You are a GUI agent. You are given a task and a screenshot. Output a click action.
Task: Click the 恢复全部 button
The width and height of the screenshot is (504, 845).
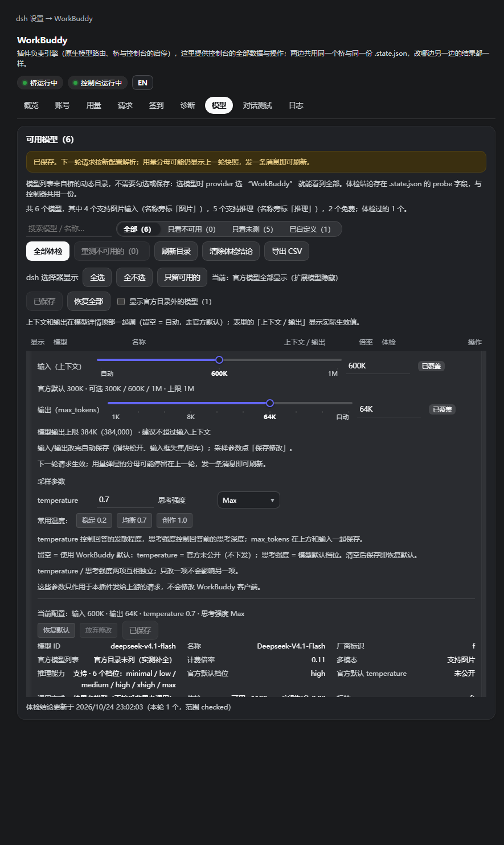pyautogui.click(x=89, y=301)
